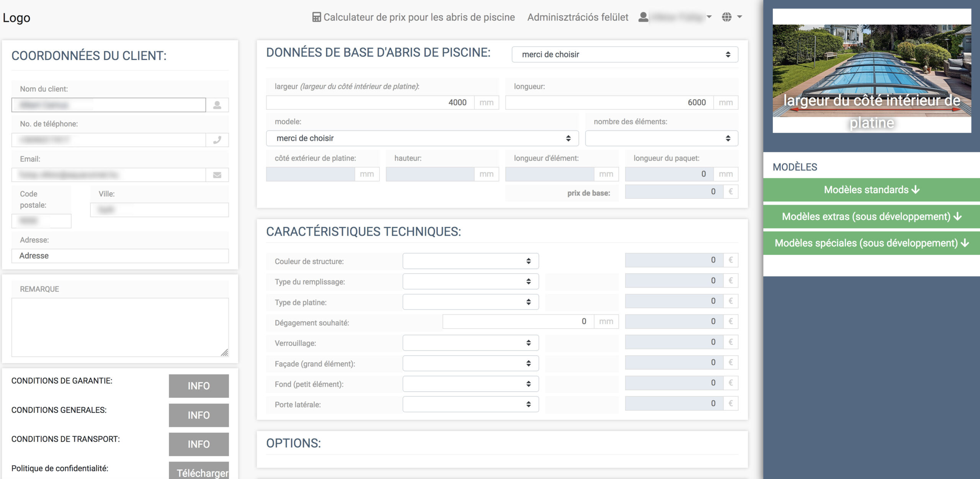Click the phone icon beside téléphone field

pos(217,140)
